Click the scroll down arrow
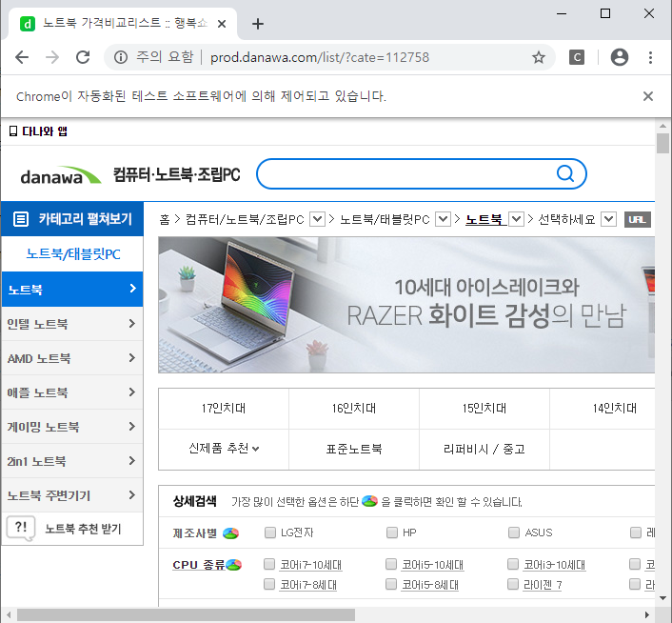The height and width of the screenshot is (623, 672). click(662, 598)
